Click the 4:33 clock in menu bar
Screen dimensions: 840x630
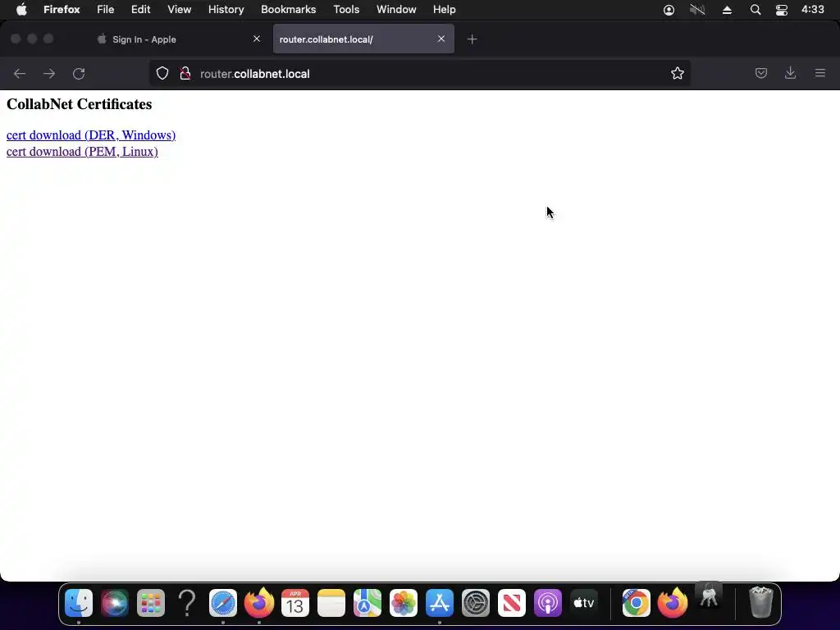point(813,10)
